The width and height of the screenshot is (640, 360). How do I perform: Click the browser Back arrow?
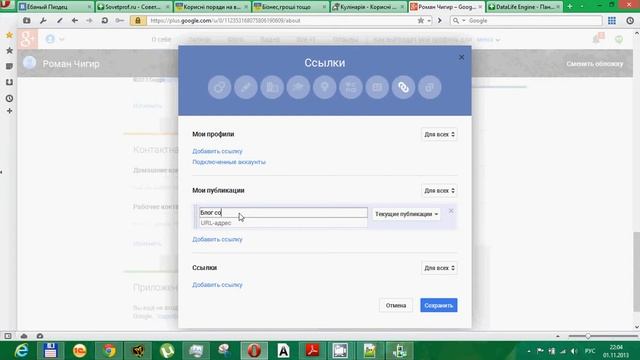pos(74,20)
